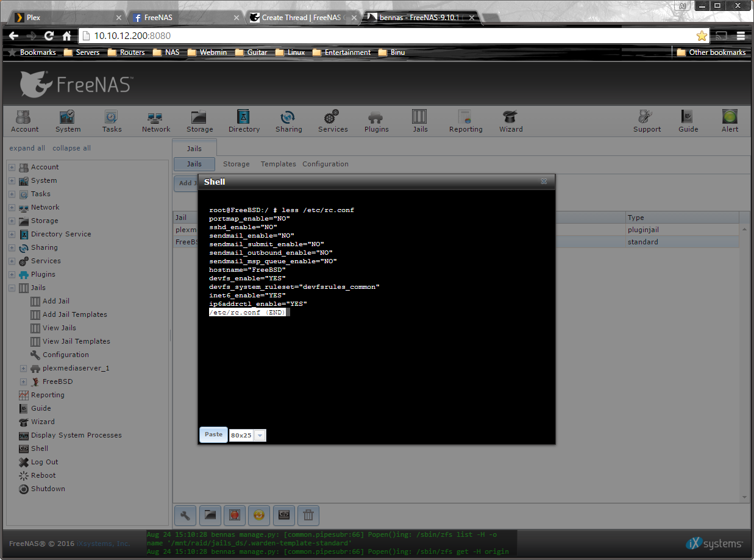Go to the browser home button

coord(66,36)
